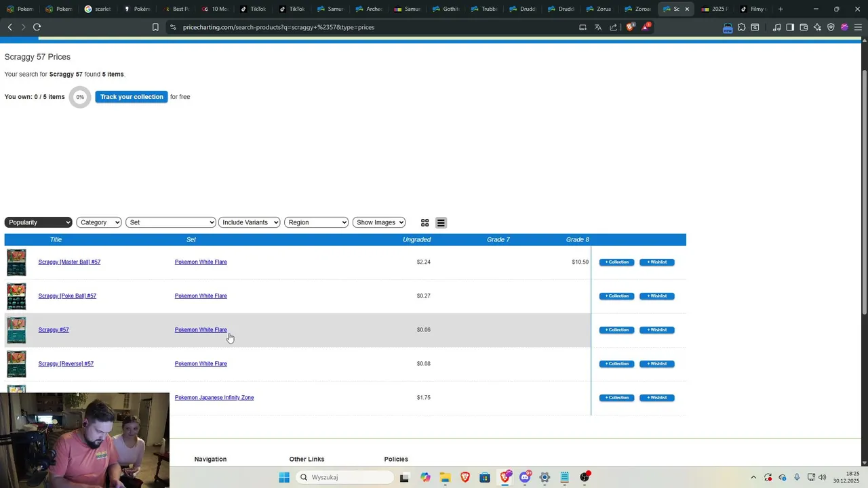The image size is (868, 488).
Task: Open the plain Scraggy #57 link
Action: 54,330
